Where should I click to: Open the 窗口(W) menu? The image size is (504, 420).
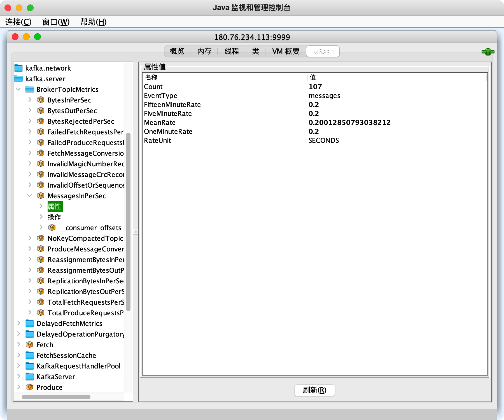click(x=56, y=22)
